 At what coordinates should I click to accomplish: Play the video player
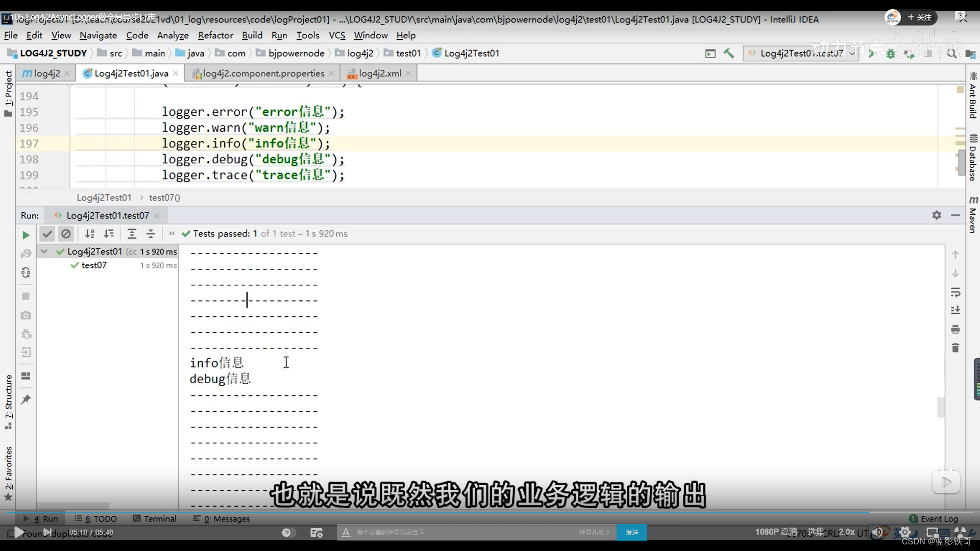[x=18, y=532]
